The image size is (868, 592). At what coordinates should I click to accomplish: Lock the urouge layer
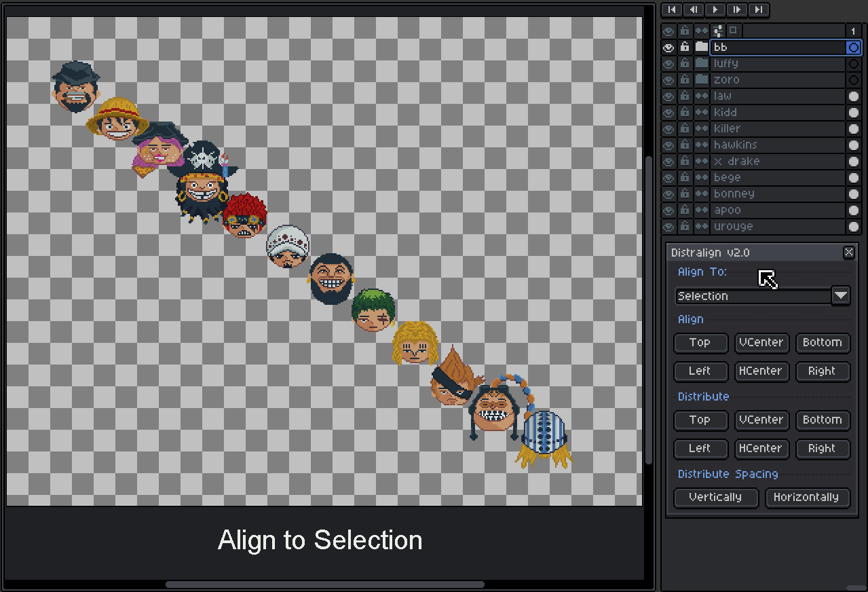tap(685, 227)
